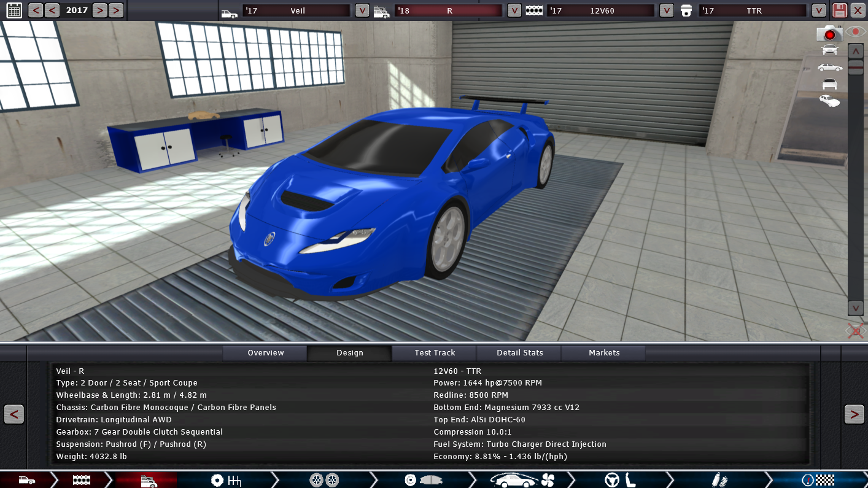
Task: Expand the TTR engine variant dropdown
Action: tap(818, 11)
